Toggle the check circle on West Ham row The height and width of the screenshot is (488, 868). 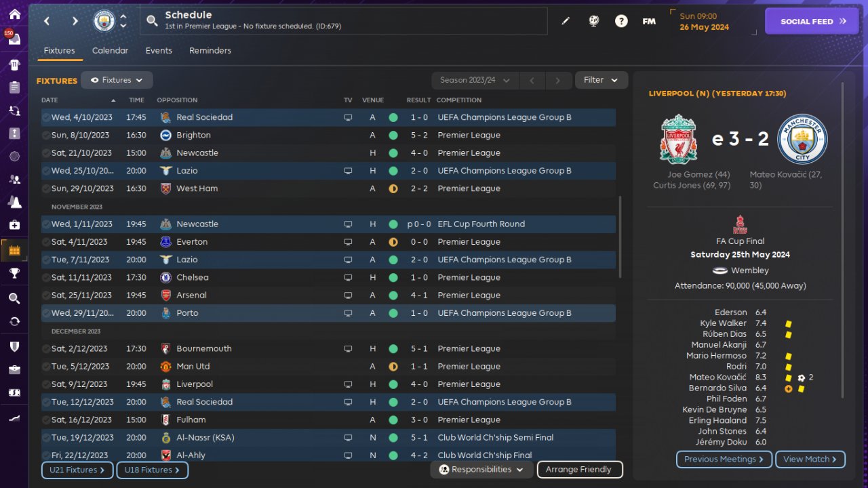pos(46,188)
